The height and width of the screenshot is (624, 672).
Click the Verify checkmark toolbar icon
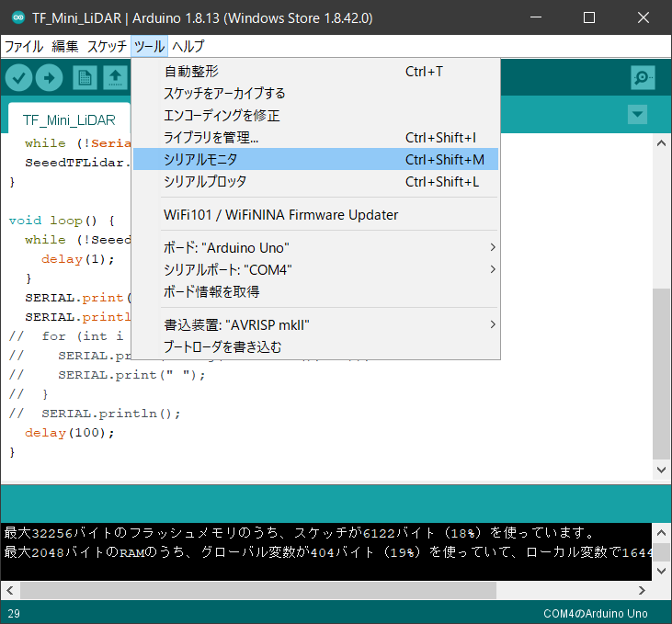click(x=19, y=78)
